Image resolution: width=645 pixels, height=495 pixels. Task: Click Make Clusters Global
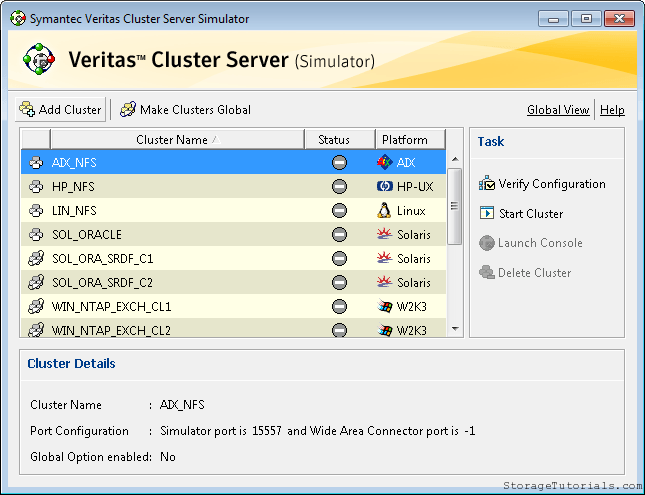(185, 109)
